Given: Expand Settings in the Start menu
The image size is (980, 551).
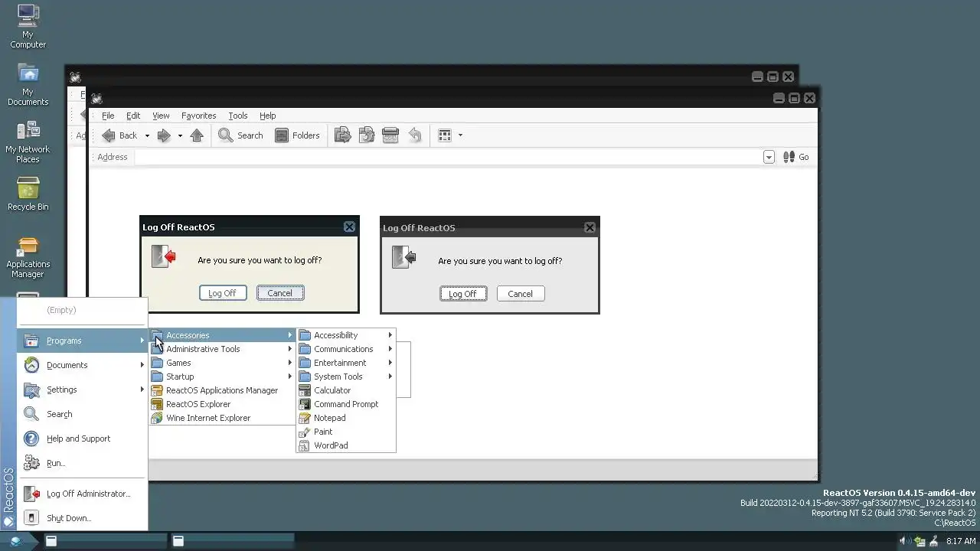Looking at the screenshot, I should (x=83, y=390).
